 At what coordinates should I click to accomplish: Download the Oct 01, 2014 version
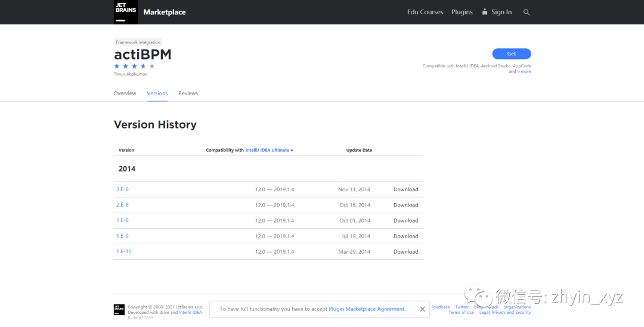[x=406, y=221]
